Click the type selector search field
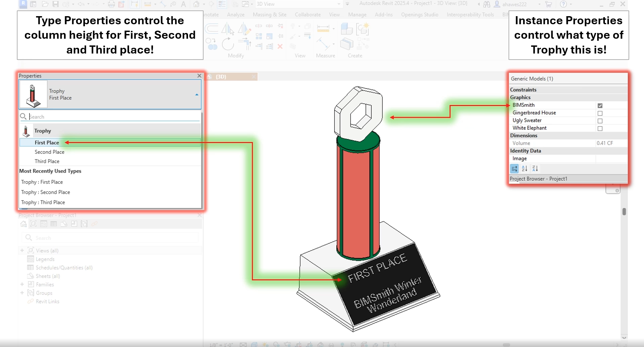Screen dimensions: 644x347 tap(110, 116)
